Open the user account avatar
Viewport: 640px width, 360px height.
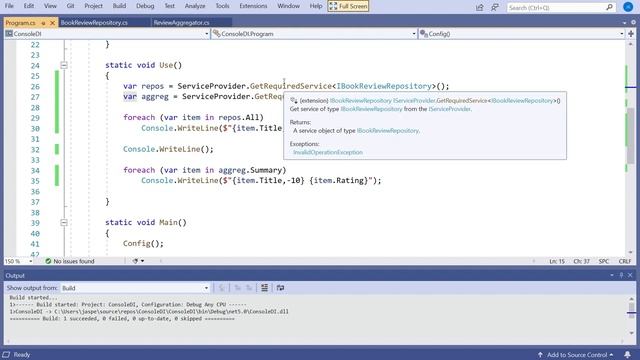point(628,7)
